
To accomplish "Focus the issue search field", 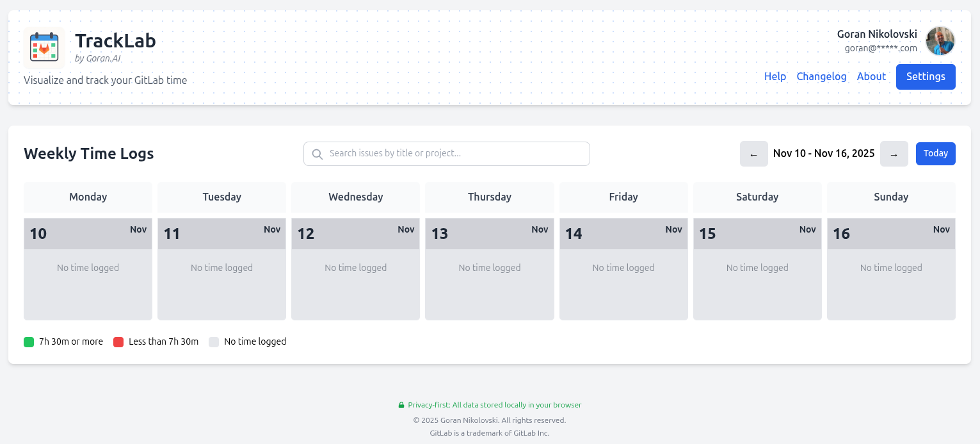I will (x=454, y=154).
